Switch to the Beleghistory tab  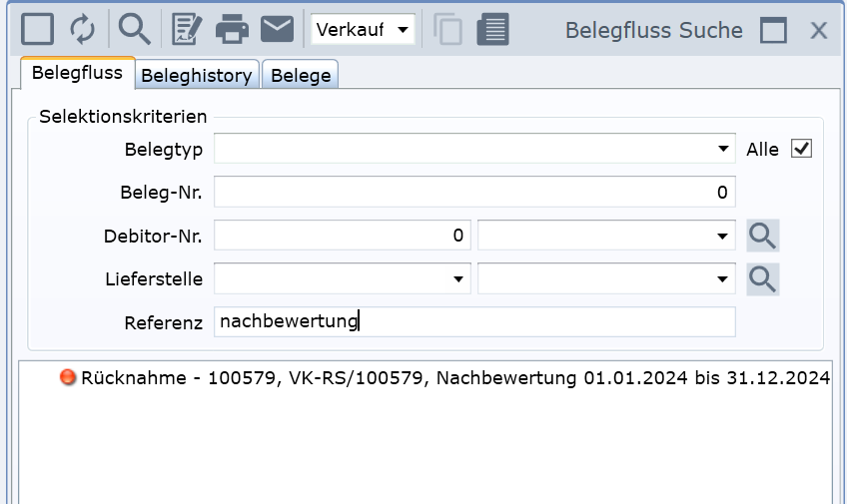[197, 76]
